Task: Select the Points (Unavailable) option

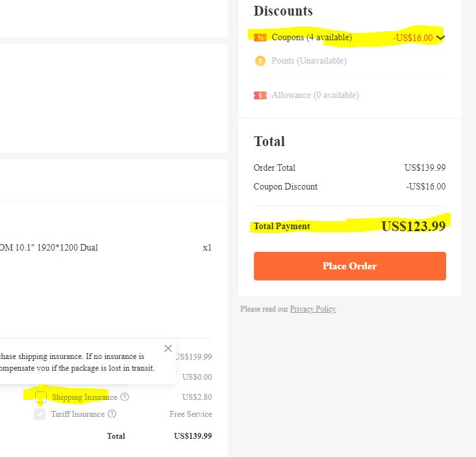Action: click(x=309, y=61)
